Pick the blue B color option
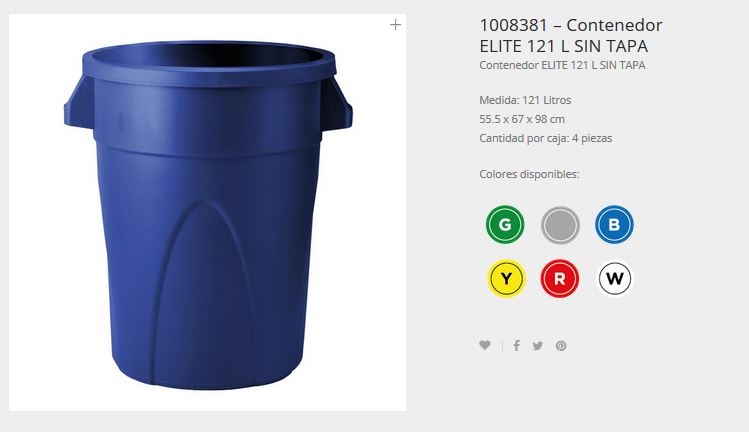This screenshot has height=432, width=749. [x=614, y=225]
